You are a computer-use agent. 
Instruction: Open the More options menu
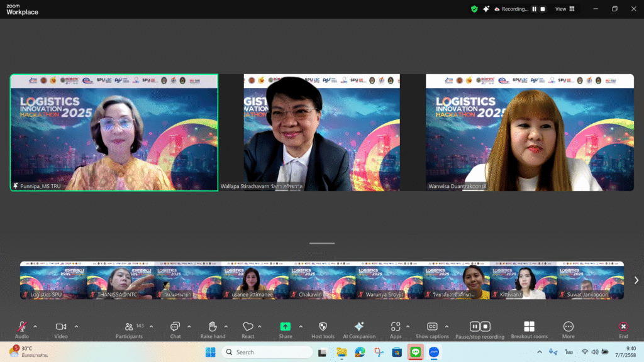[x=569, y=330]
